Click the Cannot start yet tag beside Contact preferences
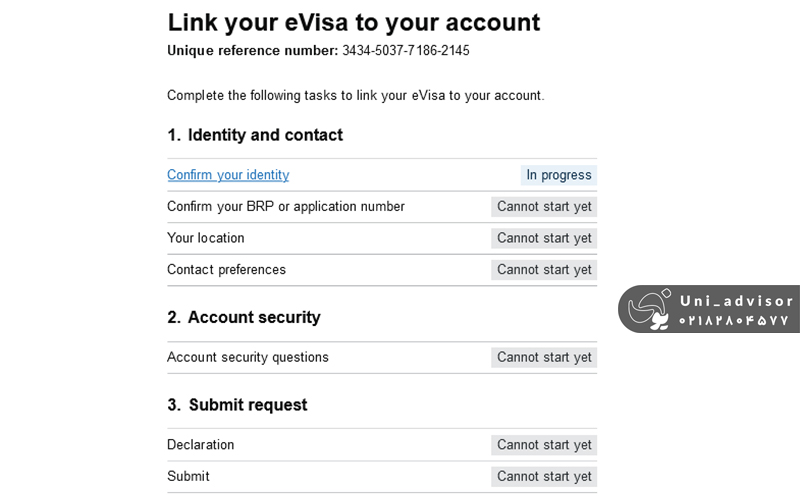 (x=544, y=270)
